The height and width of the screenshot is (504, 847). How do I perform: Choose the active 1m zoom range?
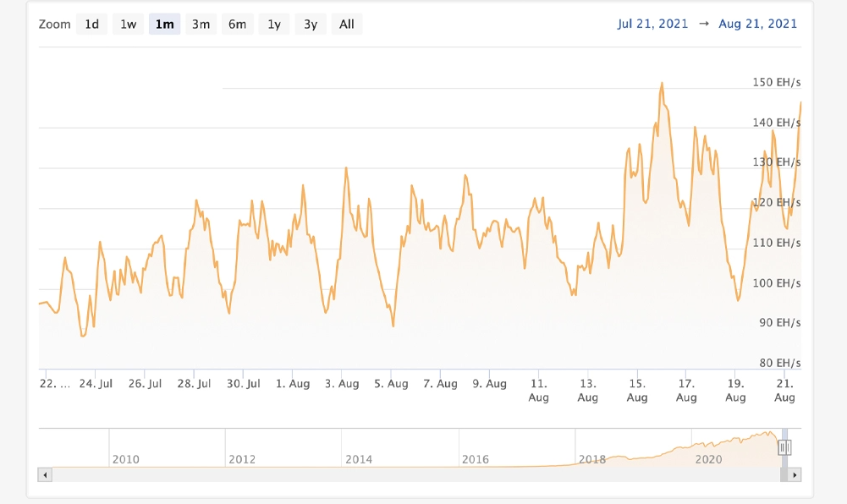pyautogui.click(x=164, y=25)
